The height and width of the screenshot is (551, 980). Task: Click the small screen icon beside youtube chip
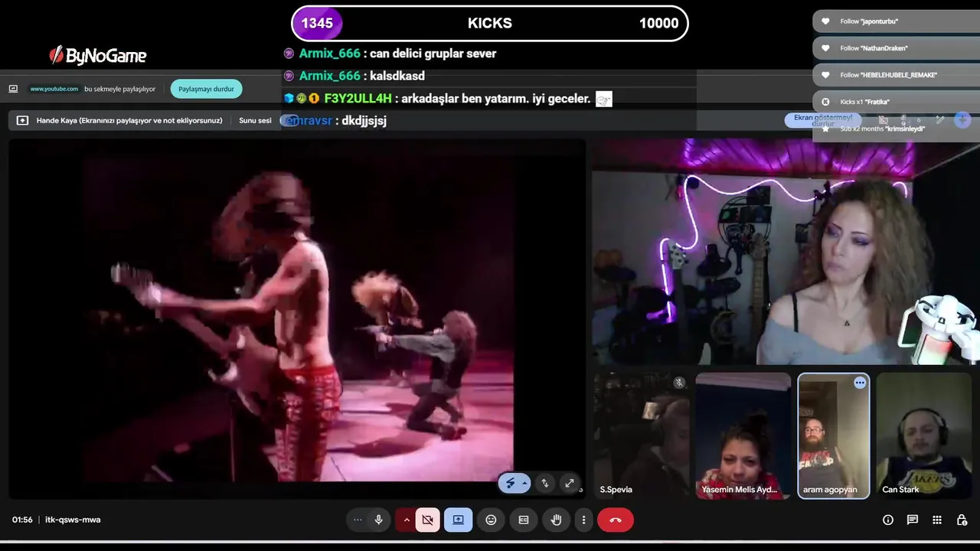(13, 89)
